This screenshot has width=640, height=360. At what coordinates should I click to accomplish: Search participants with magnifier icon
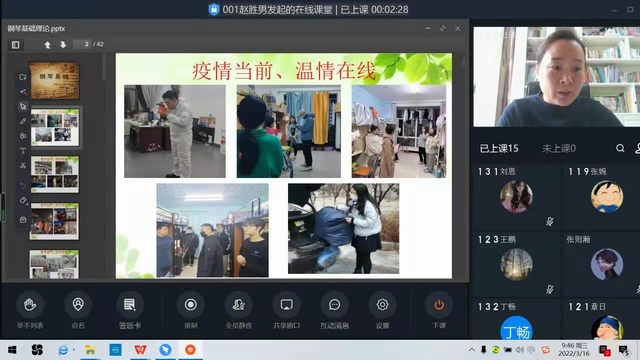(x=620, y=148)
